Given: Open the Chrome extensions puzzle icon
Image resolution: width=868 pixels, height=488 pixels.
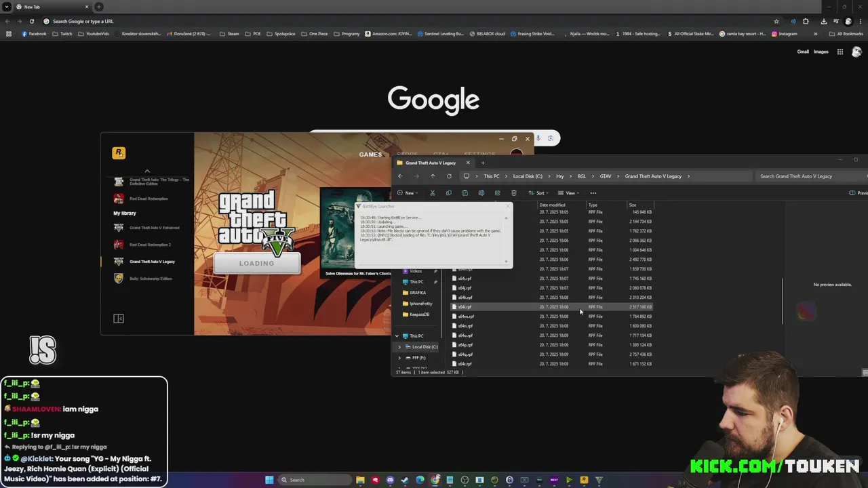Looking at the screenshot, I should (806, 21).
